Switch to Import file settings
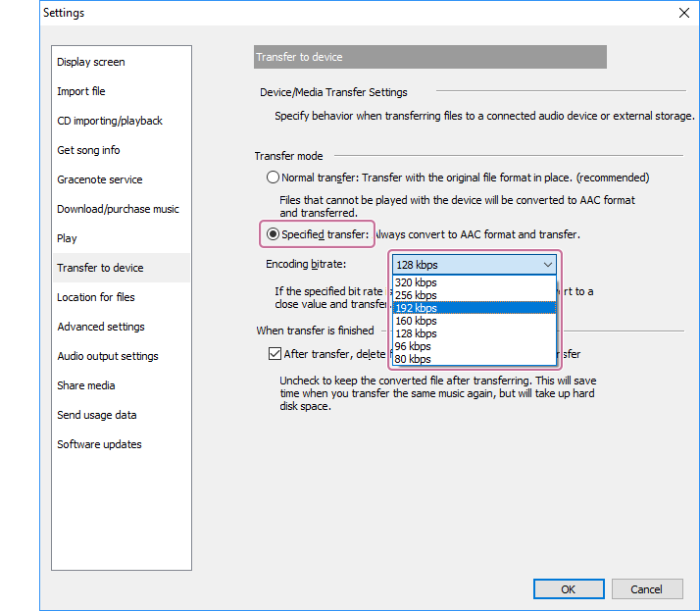The image size is (700, 611). pyautogui.click(x=81, y=91)
